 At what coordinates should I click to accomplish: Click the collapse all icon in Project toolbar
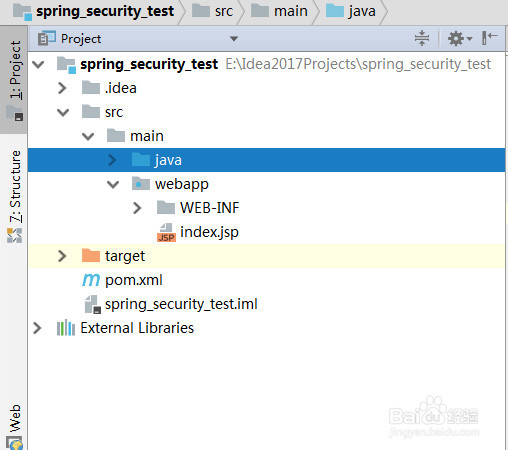422,38
